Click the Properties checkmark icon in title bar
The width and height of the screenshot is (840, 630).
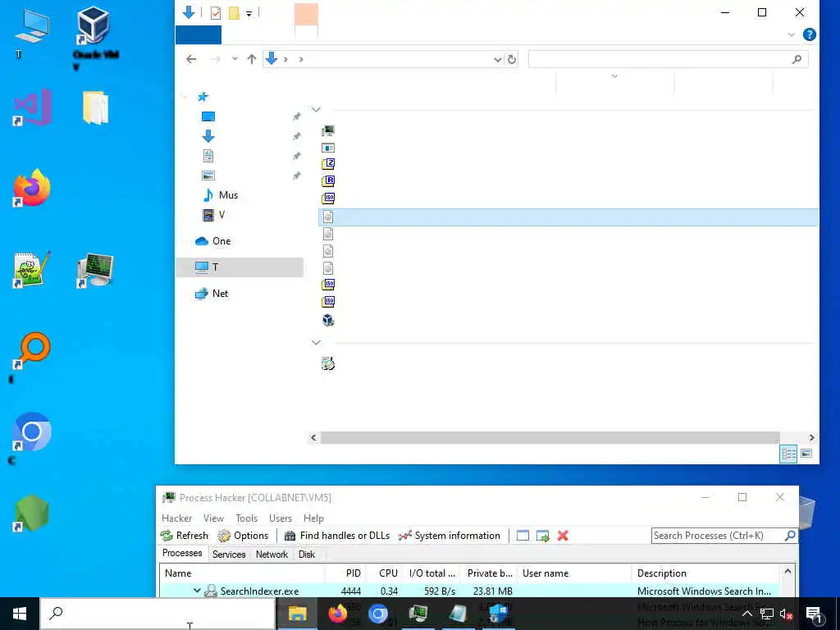click(x=216, y=13)
